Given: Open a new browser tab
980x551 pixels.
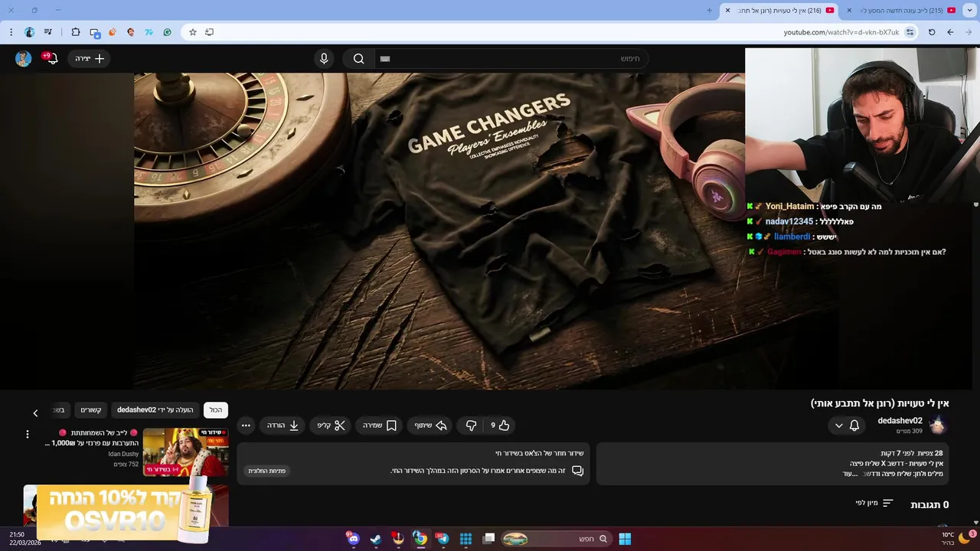Looking at the screenshot, I should [709, 10].
